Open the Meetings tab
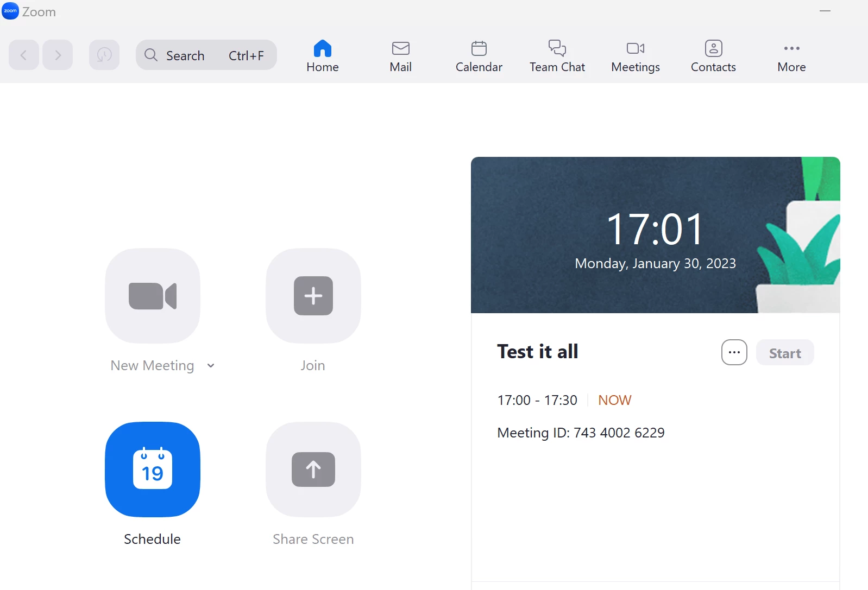This screenshot has width=868, height=590. click(636, 56)
